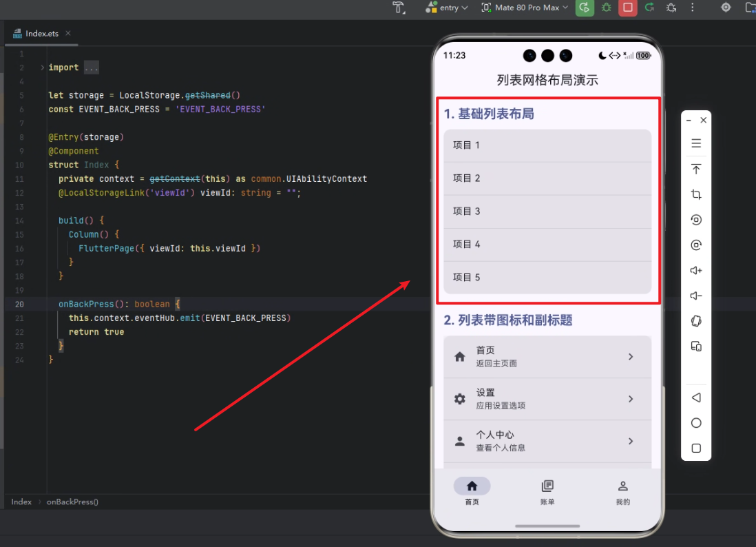The height and width of the screenshot is (547, 756).
Task: Tap list item 项目 3
Action: pos(547,211)
